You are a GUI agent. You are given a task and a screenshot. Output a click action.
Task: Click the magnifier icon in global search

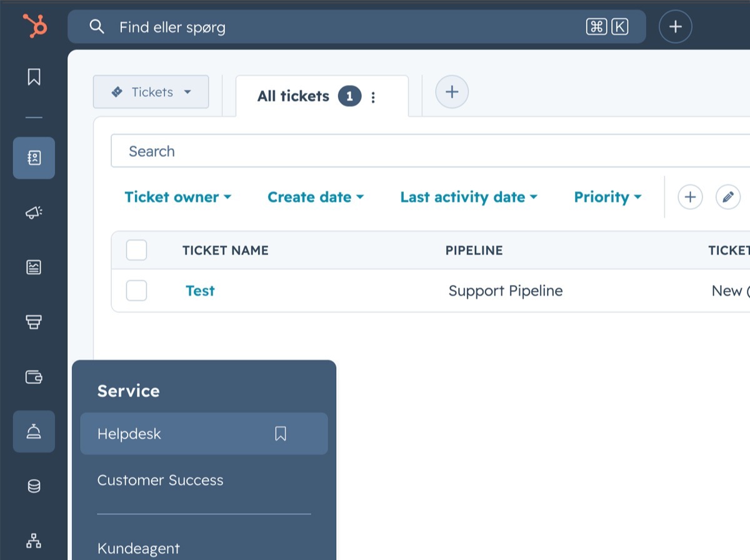(x=96, y=26)
